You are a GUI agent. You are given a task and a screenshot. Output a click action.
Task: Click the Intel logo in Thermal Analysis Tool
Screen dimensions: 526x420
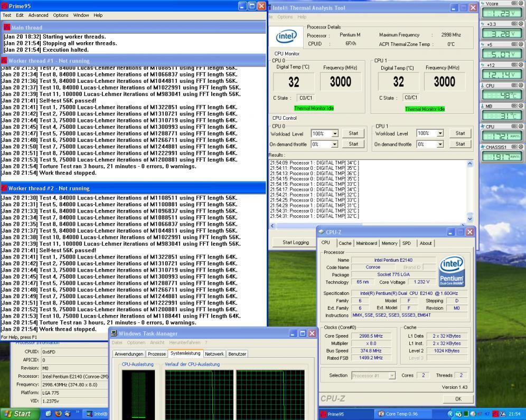tap(286, 36)
